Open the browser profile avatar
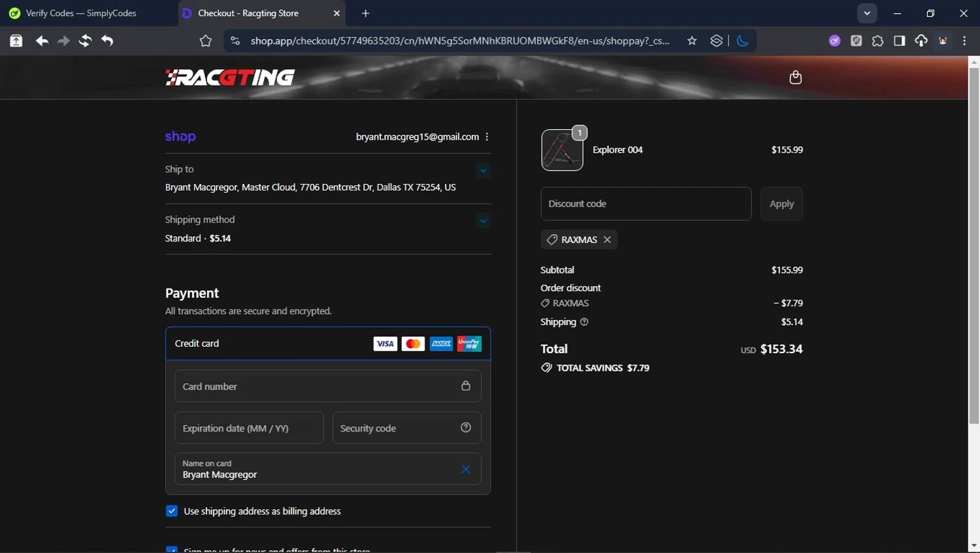980x553 pixels. point(943,41)
